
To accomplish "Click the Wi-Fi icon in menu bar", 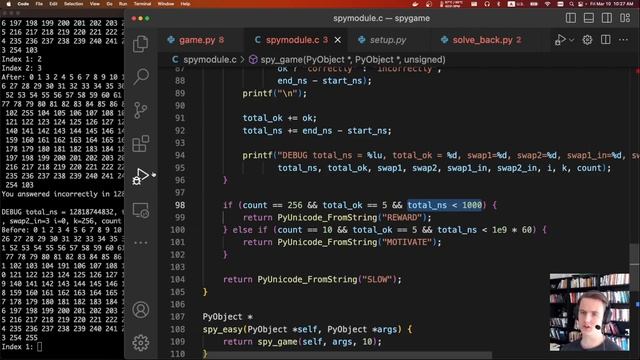I will (547, 4).
